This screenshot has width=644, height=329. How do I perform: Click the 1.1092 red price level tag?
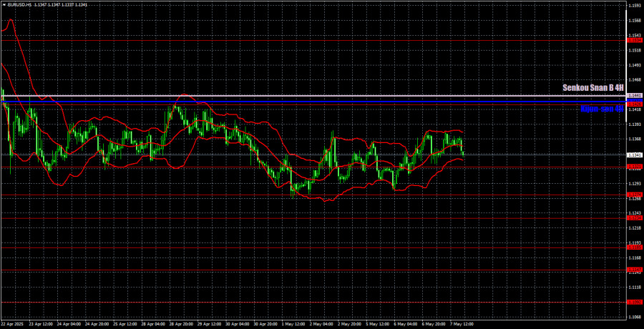635,303
